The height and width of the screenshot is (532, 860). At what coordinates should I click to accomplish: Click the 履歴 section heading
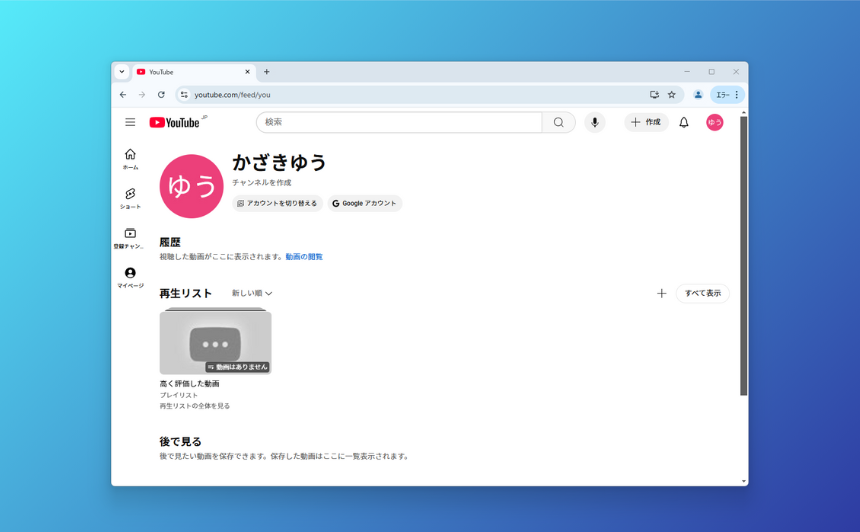click(170, 242)
